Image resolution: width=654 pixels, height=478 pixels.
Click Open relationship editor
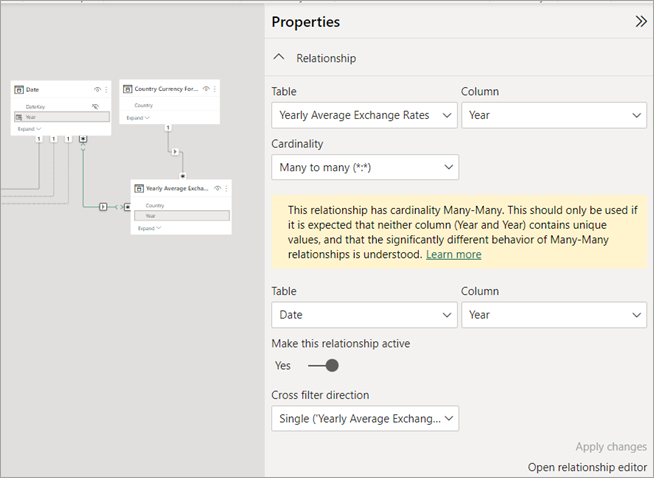coord(587,467)
